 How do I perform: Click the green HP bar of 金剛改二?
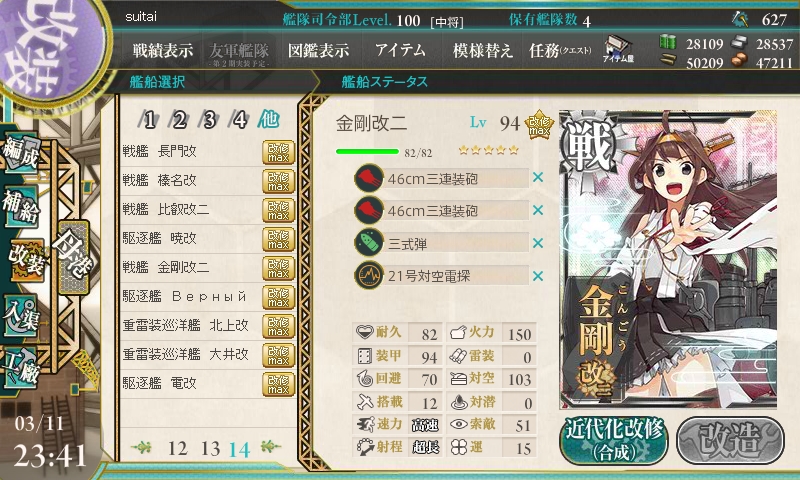click(367, 151)
